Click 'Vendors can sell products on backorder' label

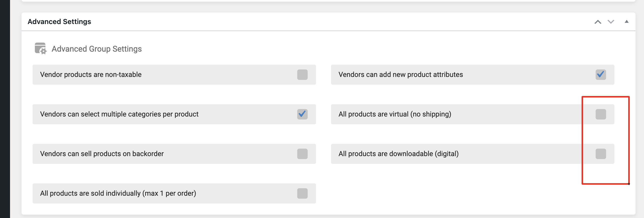click(x=102, y=154)
